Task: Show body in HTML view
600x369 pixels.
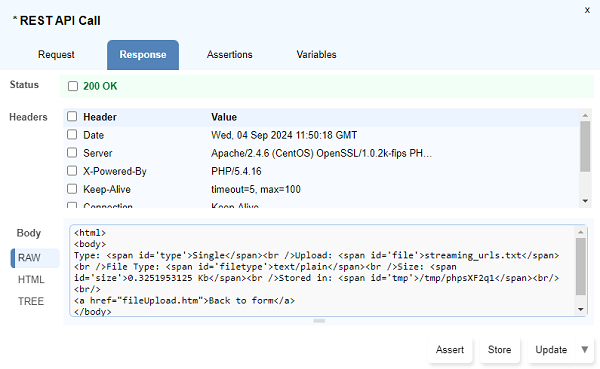Action: tap(31, 279)
